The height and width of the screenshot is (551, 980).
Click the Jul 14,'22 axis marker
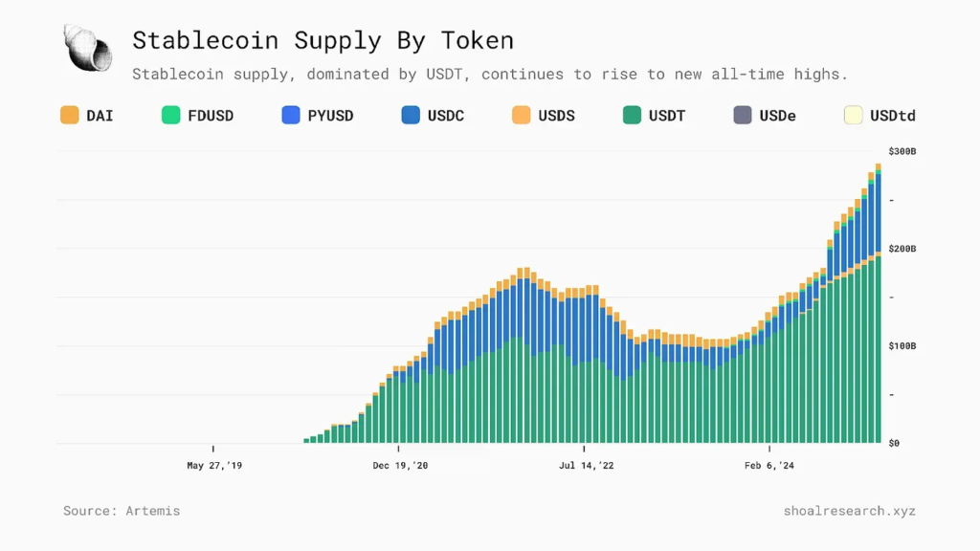pyautogui.click(x=584, y=466)
